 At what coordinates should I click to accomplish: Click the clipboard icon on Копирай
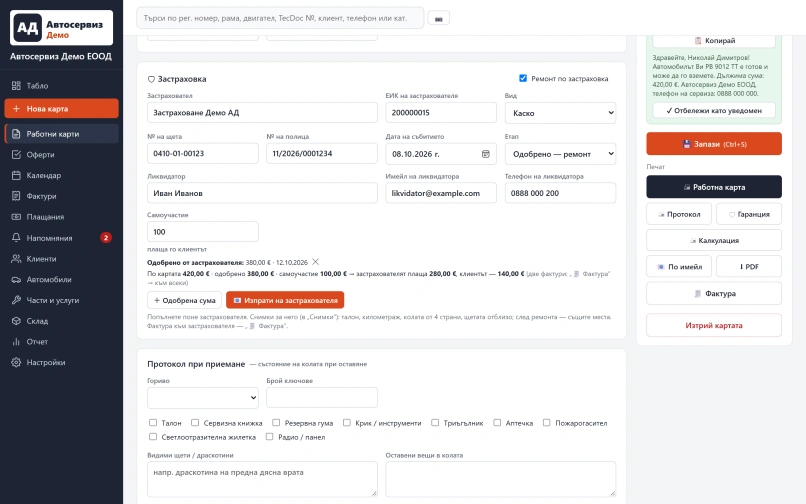pyautogui.click(x=698, y=41)
